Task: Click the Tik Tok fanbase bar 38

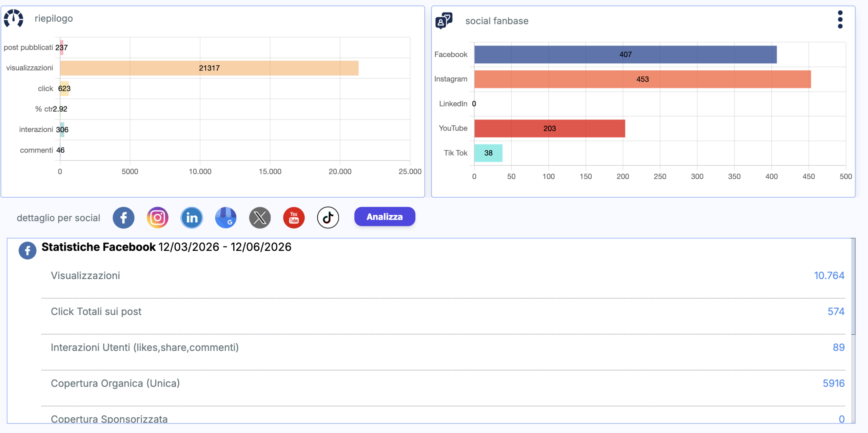Action: click(488, 153)
